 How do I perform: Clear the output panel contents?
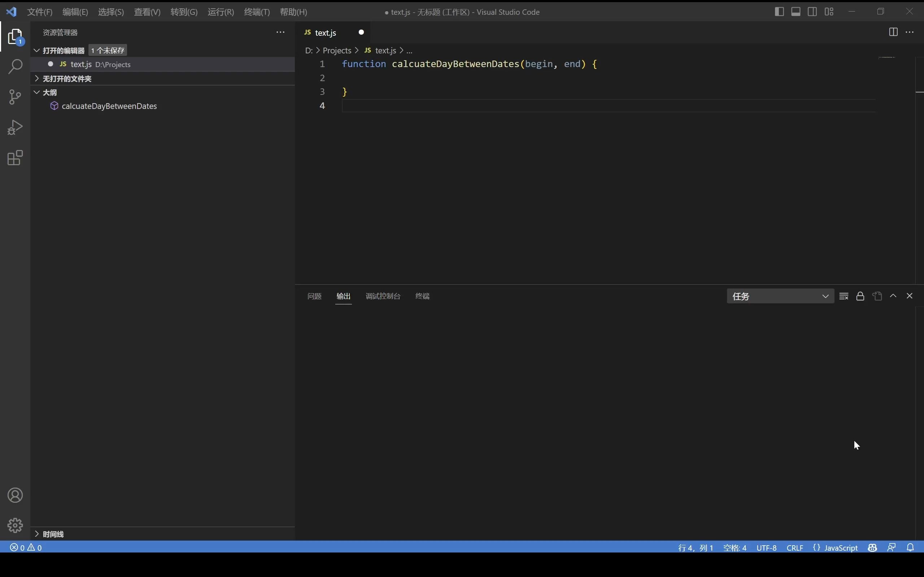(844, 296)
